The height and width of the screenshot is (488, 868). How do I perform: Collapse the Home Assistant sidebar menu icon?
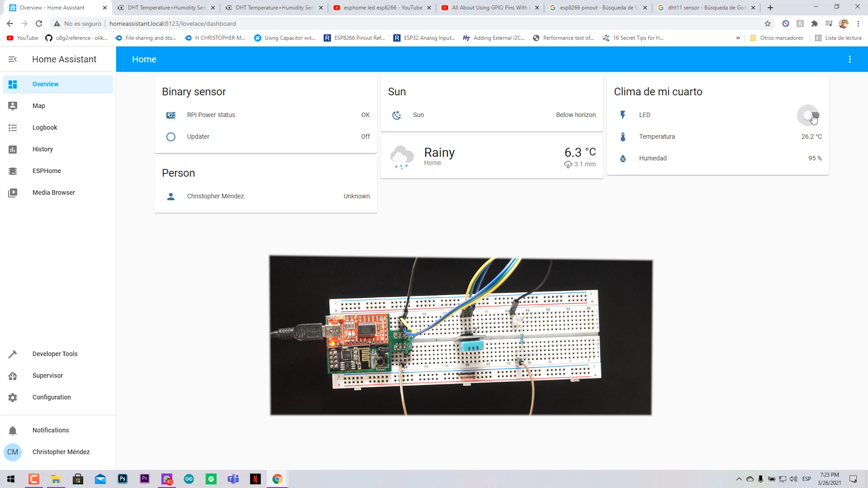(x=13, y=59)
